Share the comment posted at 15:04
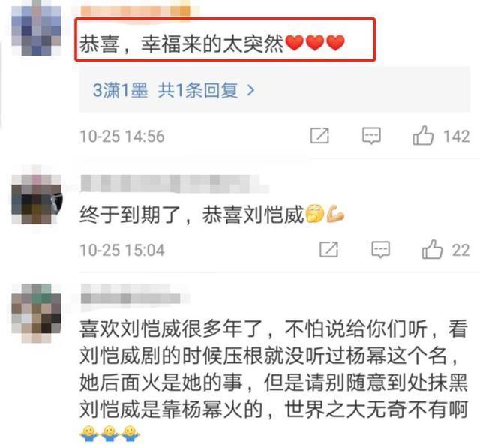The height and width of the screenshot is (448, 480). coord(328,250)
